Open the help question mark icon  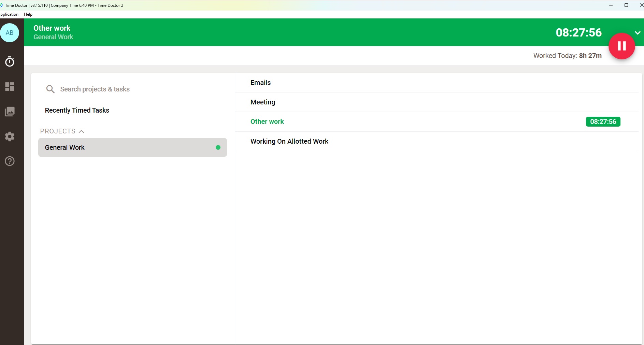pyautogui.click(x=10, y=161)
